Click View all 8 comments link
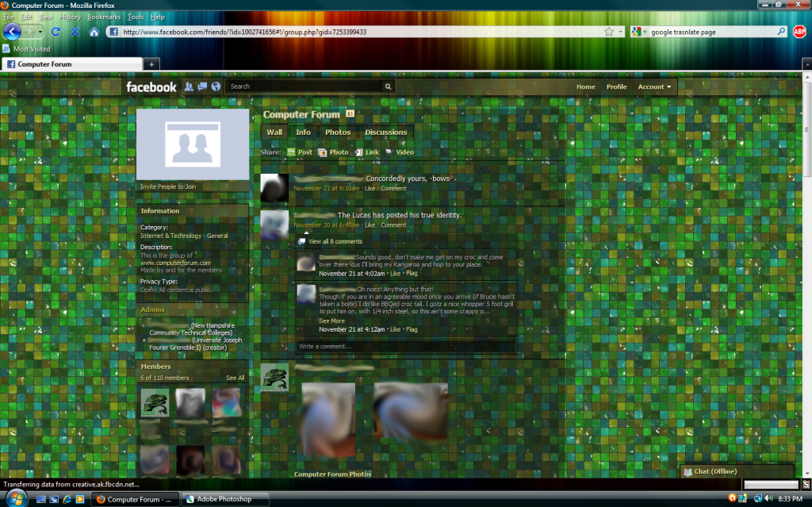This screenshot has height=507, width=812. click(335, 241)
